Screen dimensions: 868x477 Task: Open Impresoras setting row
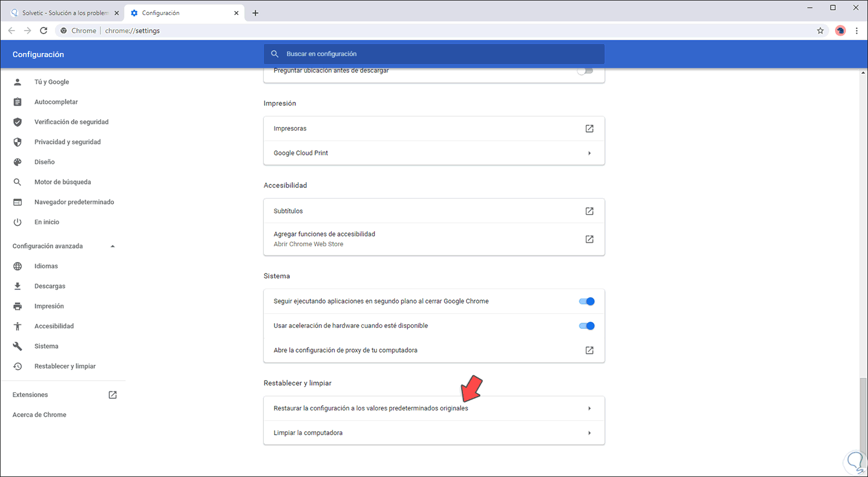tap(434, 128)
